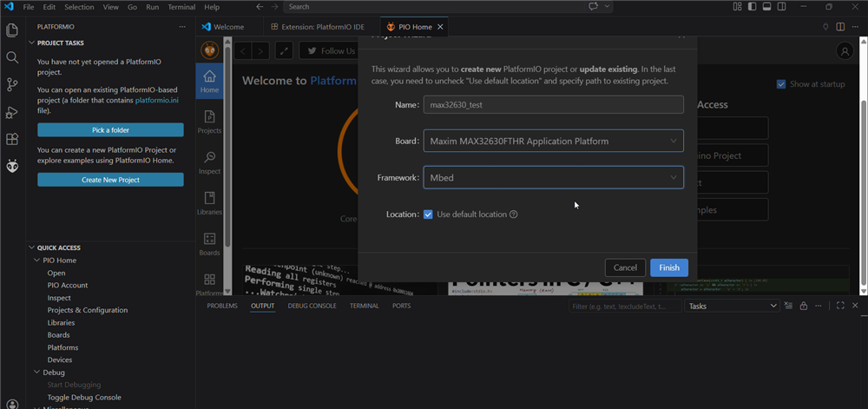Screen dimensions: 868x409
Task: Switch to the PROBLEMS panel tab
Action: point(222,306)
